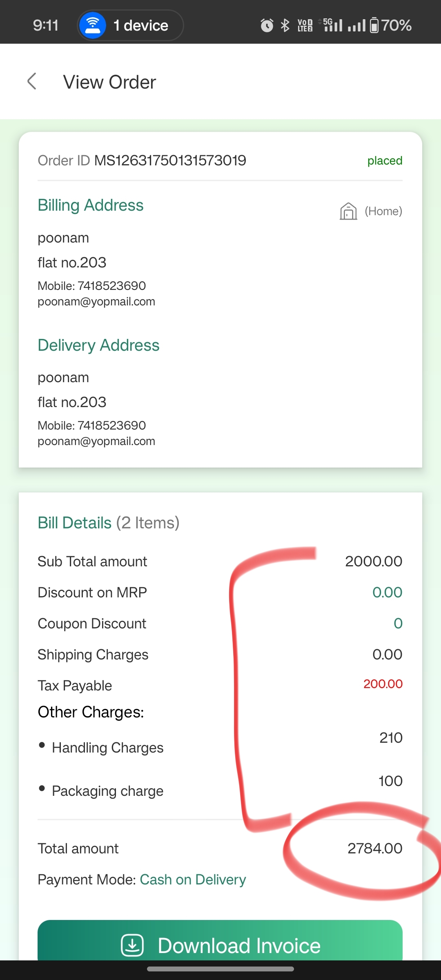
Task: Tap the 5G signal strength icon
Action: 332,25
